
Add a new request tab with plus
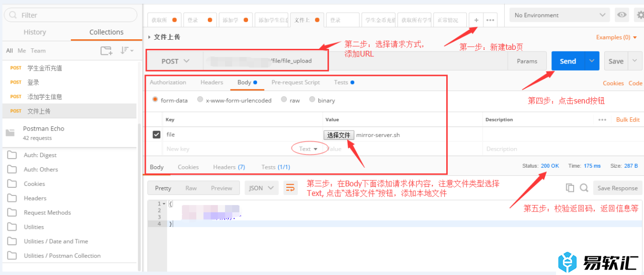click(476, 20)
